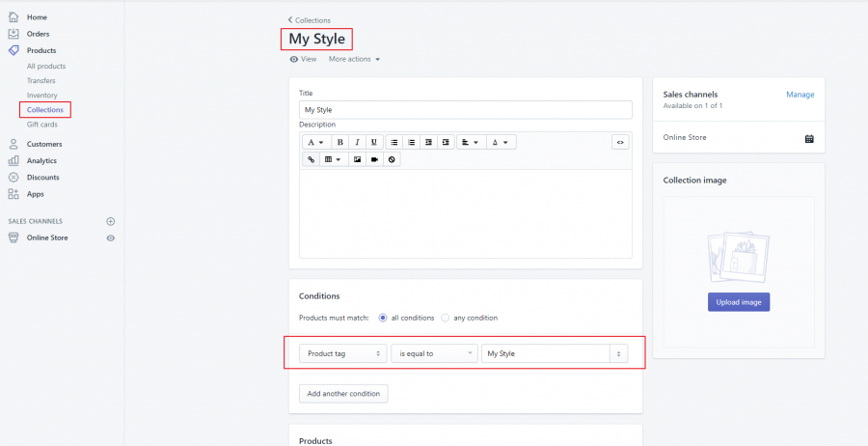Click the Apps grid icon
The height and width of the screenshot is (446, 868).
(x=14, y=194)
